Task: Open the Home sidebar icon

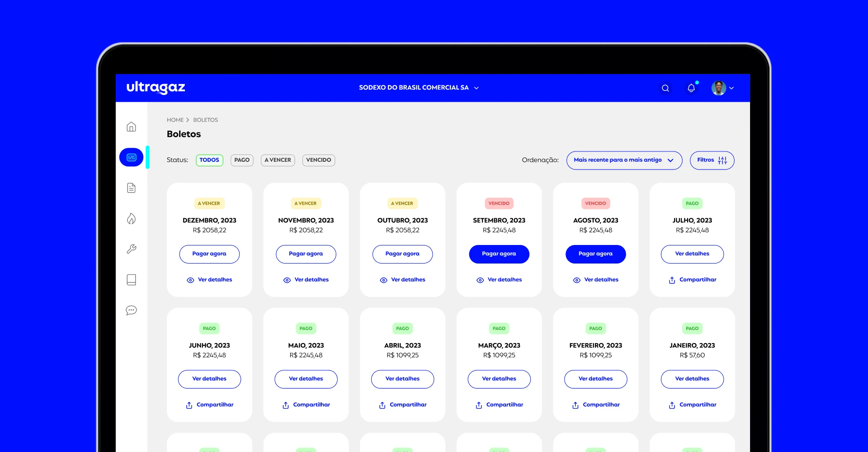Action: (x=131, y=127)
